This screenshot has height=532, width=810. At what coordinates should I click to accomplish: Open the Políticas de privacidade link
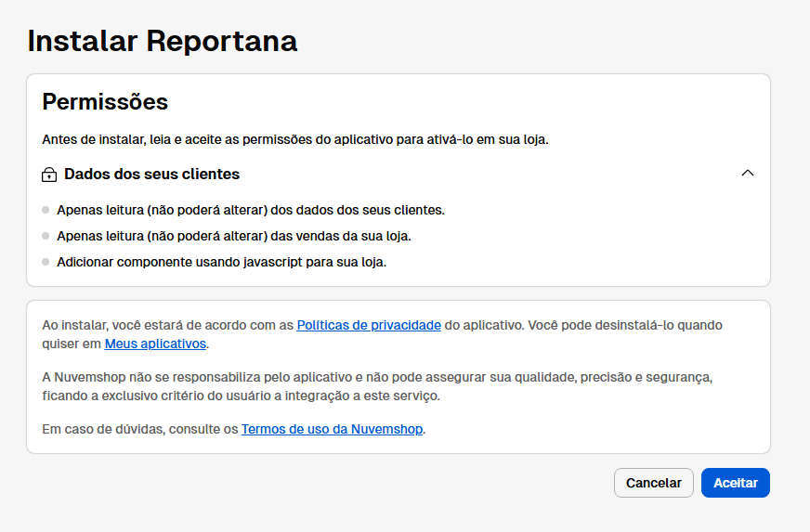[369, 325]
